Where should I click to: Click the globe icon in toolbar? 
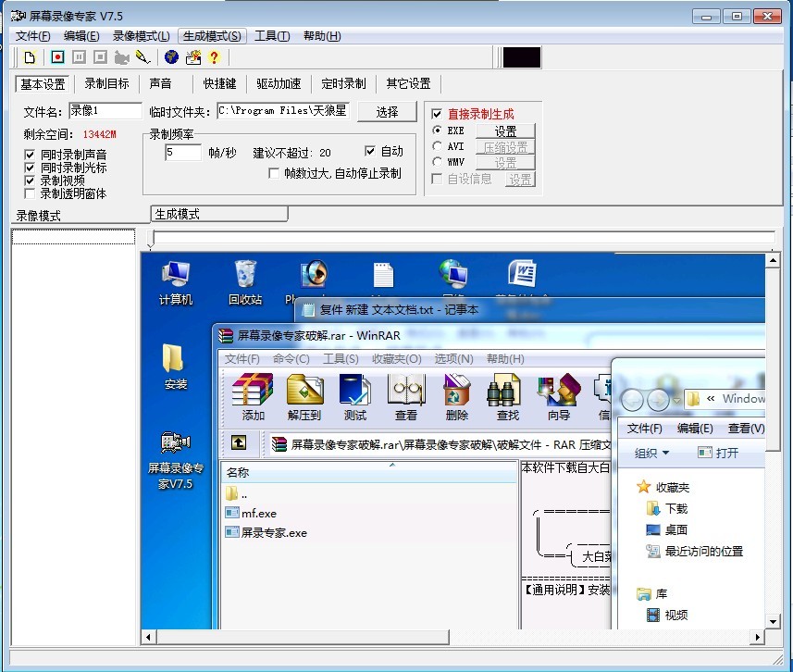point(171,57)
